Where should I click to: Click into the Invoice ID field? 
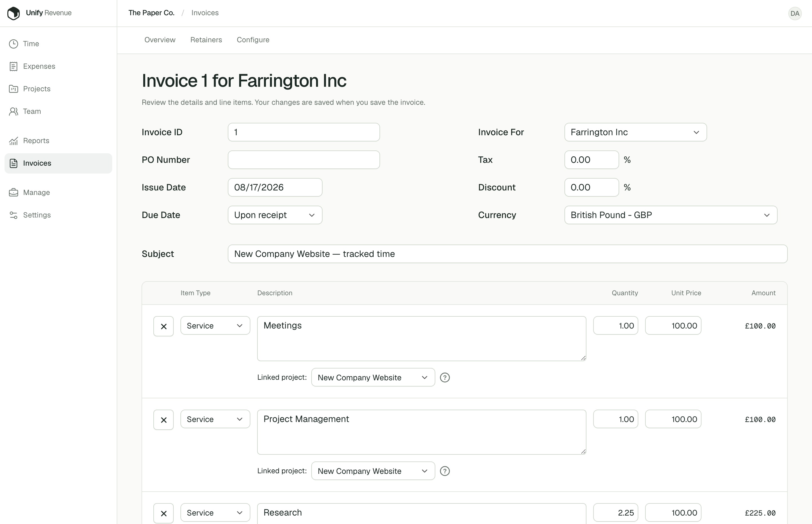click(304, 132)
